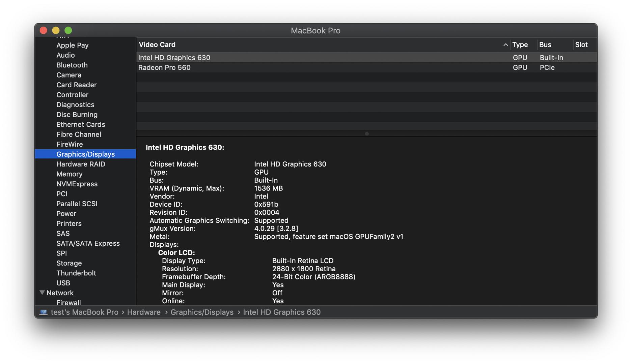The height and width of the screenshot is (364, 632).
Task: Open the Storage section
Action: tap(69, 263)
